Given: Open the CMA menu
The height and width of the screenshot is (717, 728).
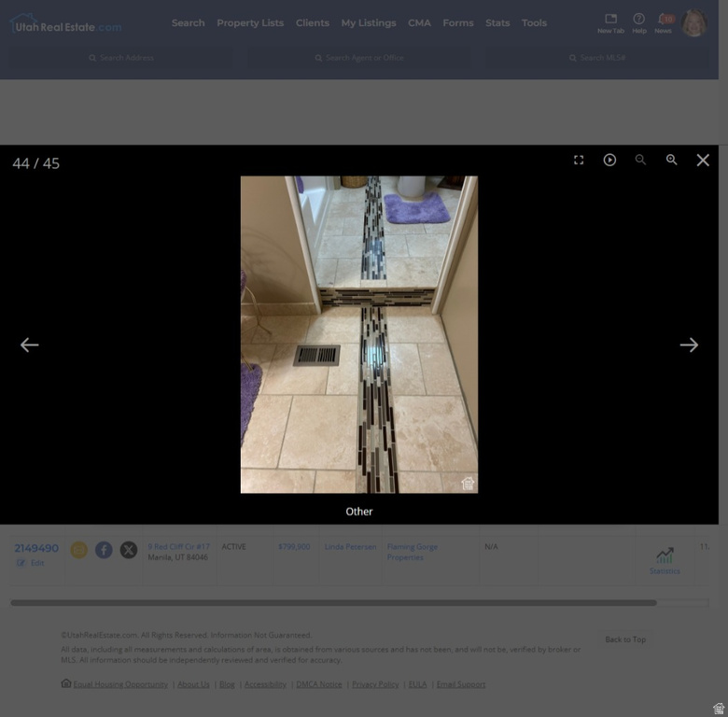Looking at the screenshot, I should coord(419,22).
